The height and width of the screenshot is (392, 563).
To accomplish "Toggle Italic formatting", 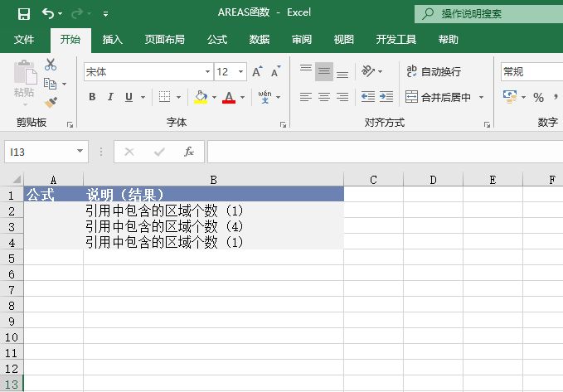I will click(110, 97).
